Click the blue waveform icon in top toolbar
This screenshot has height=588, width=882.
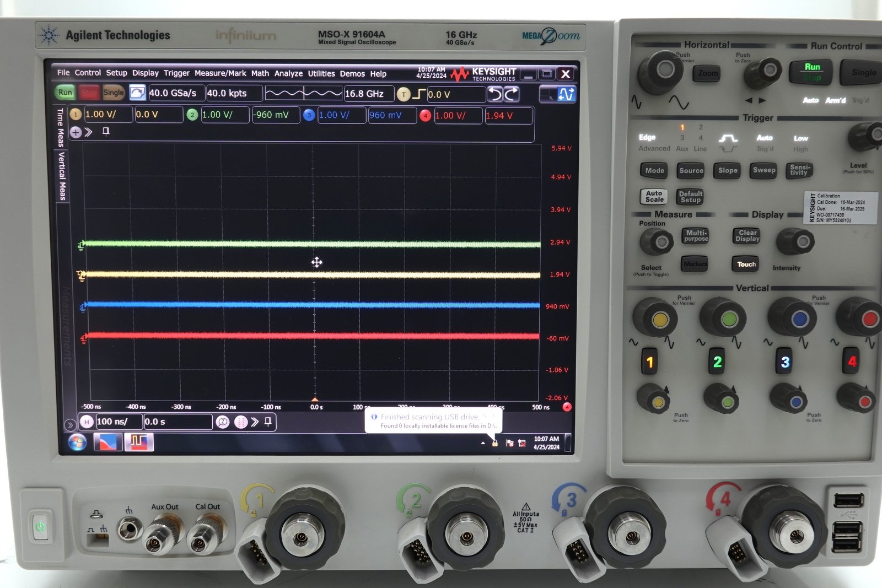click(x=567, y=95)
